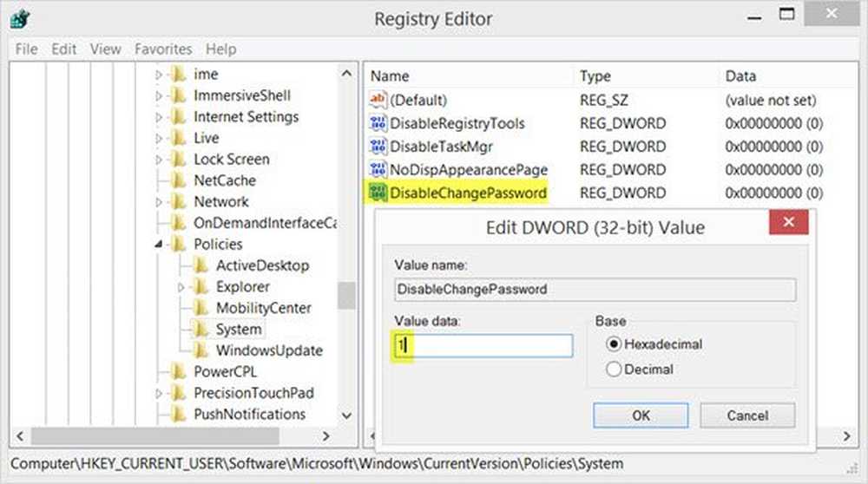This screenshot has height=484, width=868.
Task: Select the DisableRegistryTools value name
Action: point(457,123)
